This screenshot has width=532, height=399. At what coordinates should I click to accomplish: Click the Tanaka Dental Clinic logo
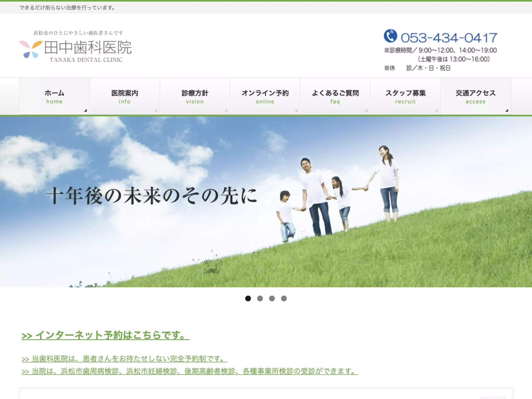tap(76, 46)
